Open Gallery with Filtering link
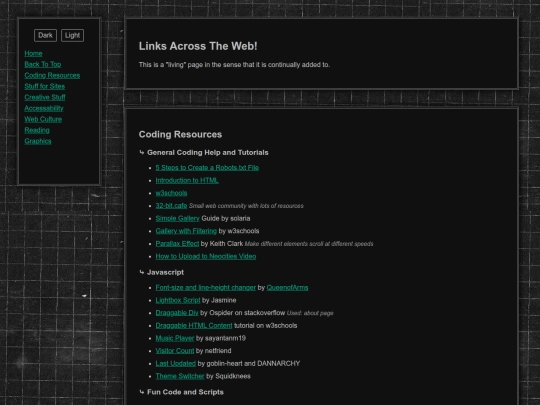Image resolution: width=540 pixels, height=405 pixels. [186, 231]
